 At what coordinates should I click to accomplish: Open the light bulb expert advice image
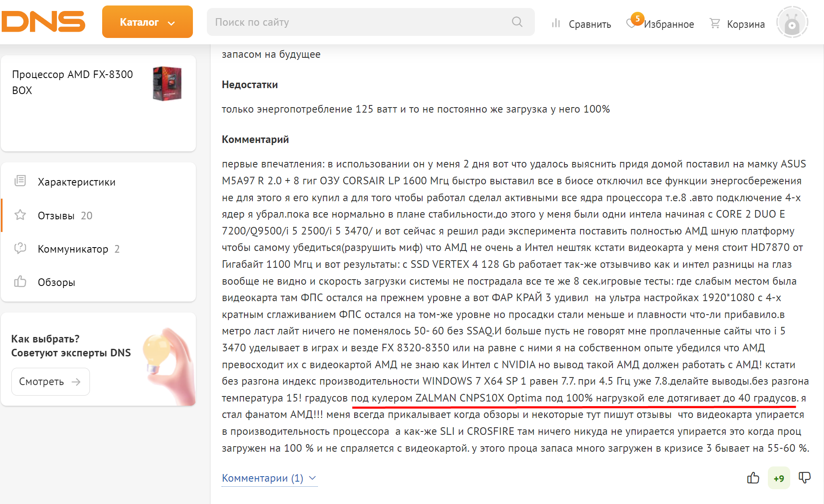[x=169, y=366]
